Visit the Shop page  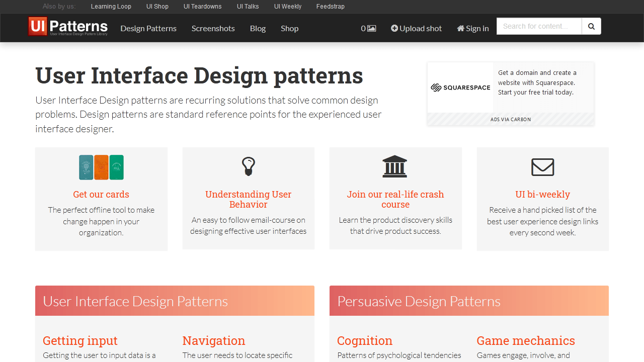289,29
